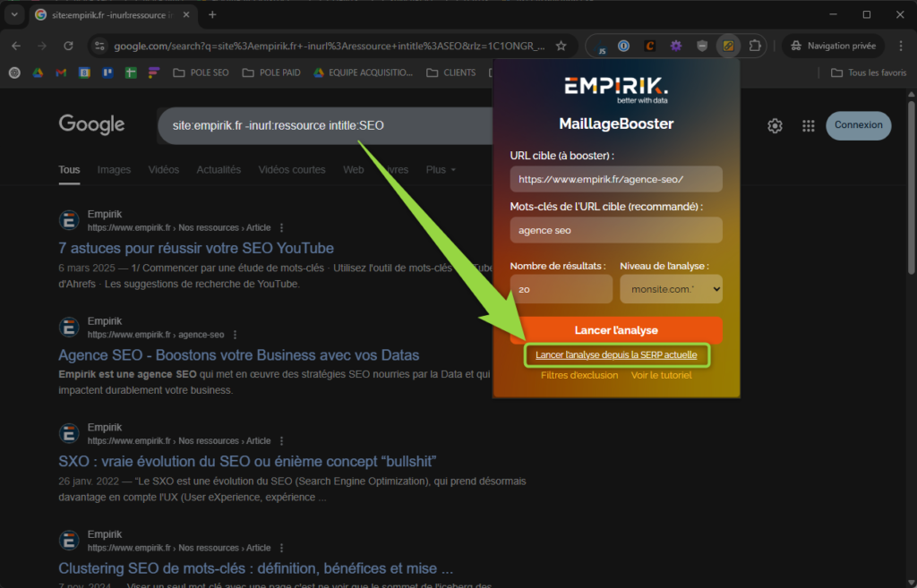Open the CLIENTS bookmarks folder
The height and width of the screenshot is (588, 917).
tap(451, 72)
